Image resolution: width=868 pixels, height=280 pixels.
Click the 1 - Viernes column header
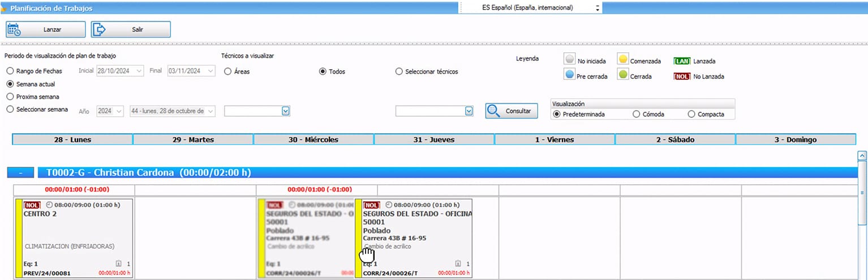pyautogui.click(x=555, y=139)
